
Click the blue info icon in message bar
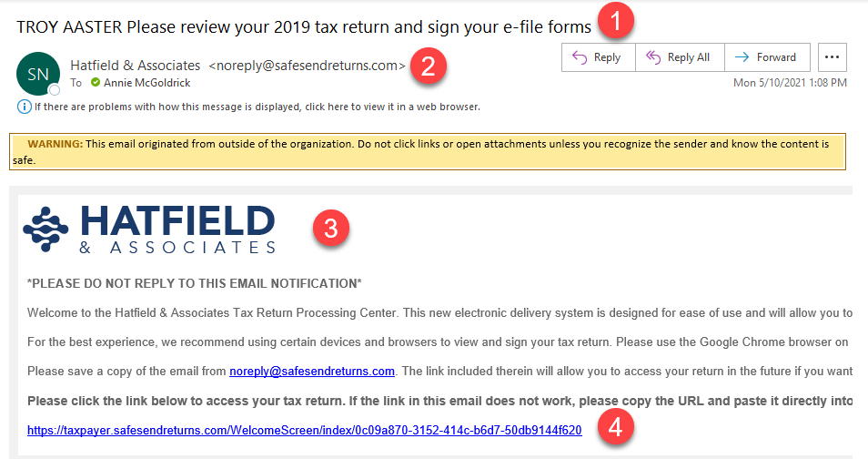click(x=25, y=107)
